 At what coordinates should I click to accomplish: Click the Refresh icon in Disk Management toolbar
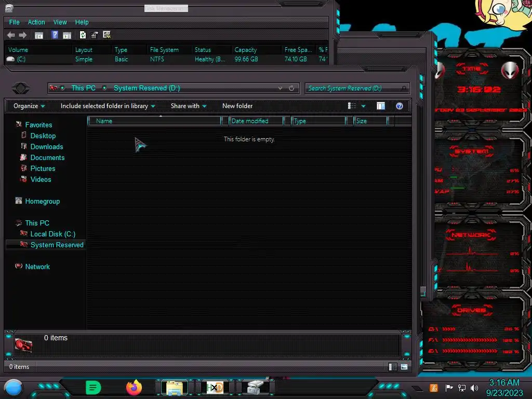coord(83,35)
